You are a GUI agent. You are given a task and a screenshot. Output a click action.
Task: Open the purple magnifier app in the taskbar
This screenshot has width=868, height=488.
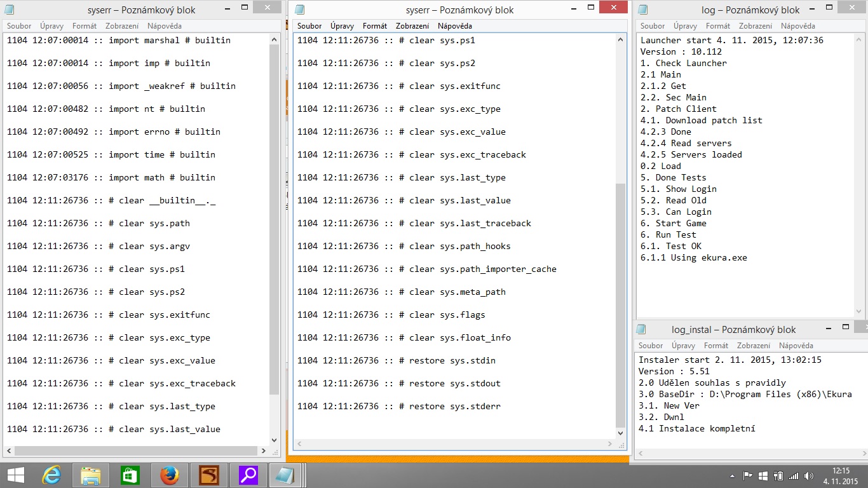(248, 475)
